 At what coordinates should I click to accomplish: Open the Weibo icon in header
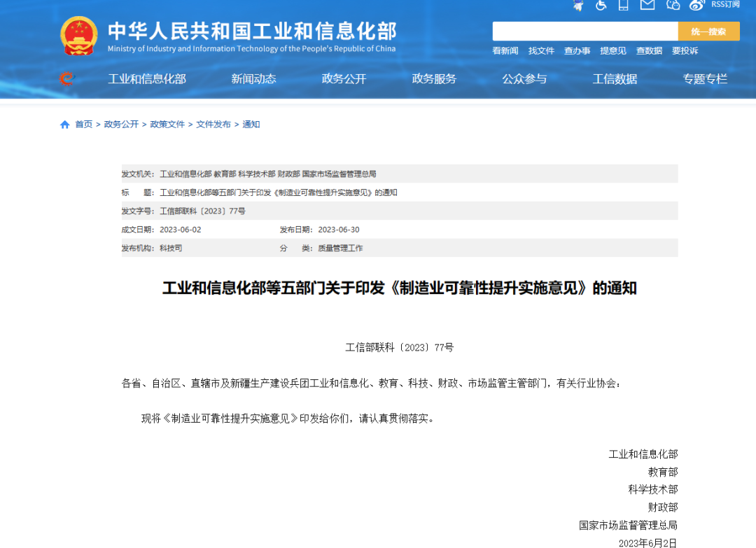click(696, 5)
